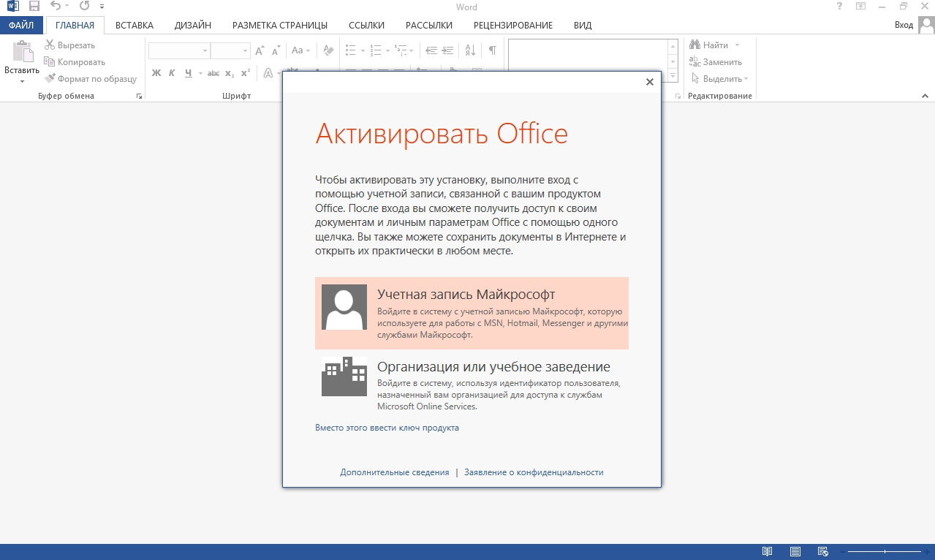
Task: Click the Undo arrow icon
Action: (x=55, y=7)
